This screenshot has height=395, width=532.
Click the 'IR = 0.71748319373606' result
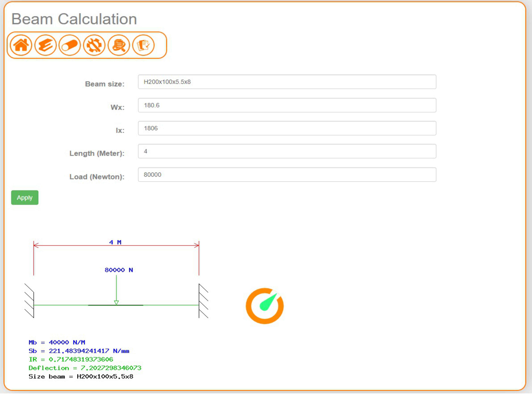tap(71, 360)
